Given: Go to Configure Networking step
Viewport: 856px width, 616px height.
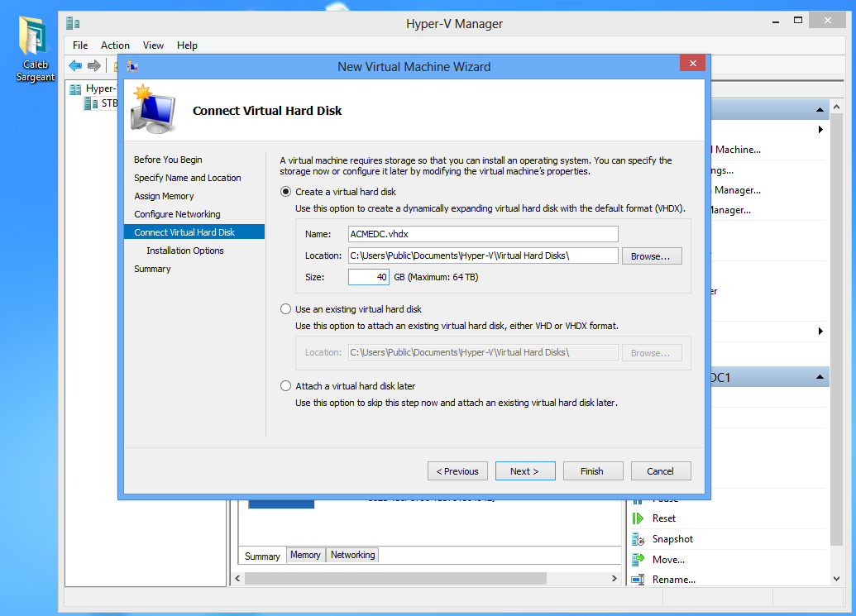Looking at the screenshot, I should tap(177, 214).
